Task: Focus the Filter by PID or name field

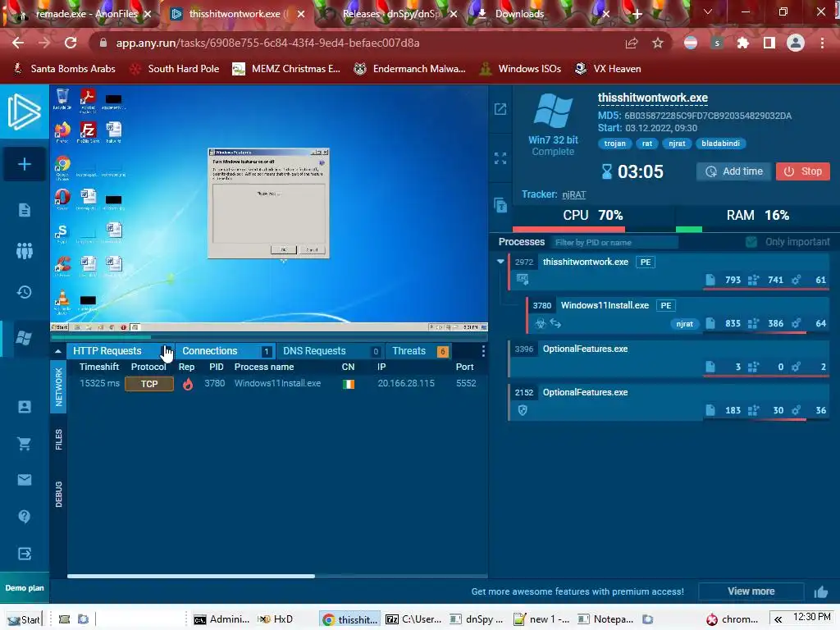Action: pyautogui.click(x=614, y=243)
